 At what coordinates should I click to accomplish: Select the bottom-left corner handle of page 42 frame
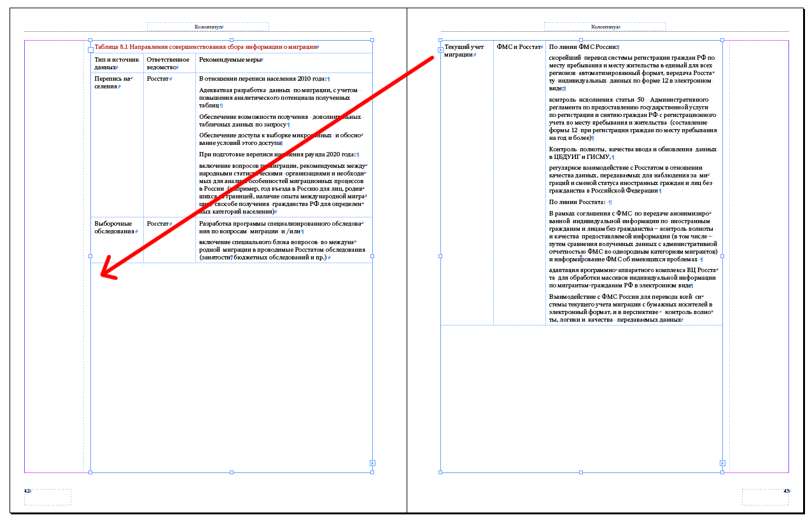[90, 472]
